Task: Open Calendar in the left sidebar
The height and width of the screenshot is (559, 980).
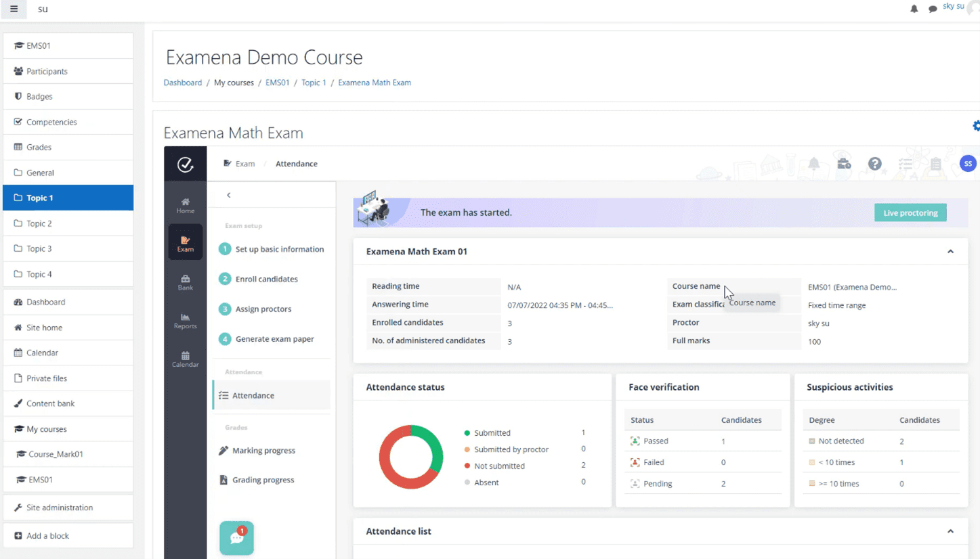Action: 68,353
